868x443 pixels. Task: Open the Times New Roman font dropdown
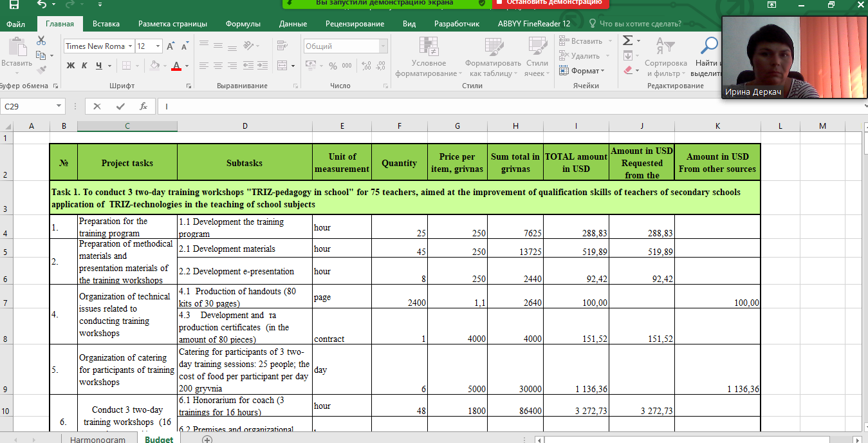pyautogui.click(x=130, y=46)
